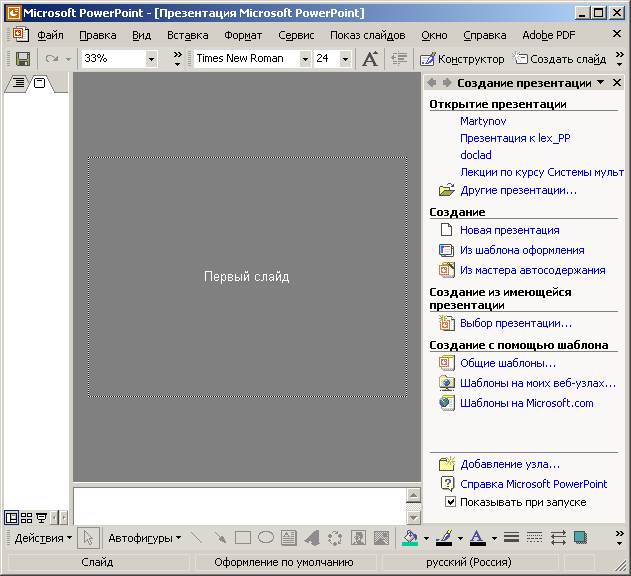Click the Save floppy disk icon
This screenshot has width=631, height=576.
(23, 59)
